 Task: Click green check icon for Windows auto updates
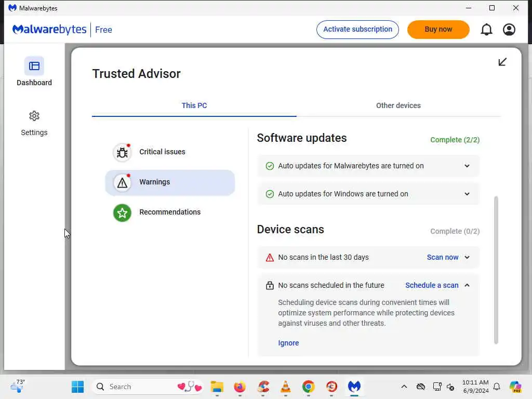point(270,194)
